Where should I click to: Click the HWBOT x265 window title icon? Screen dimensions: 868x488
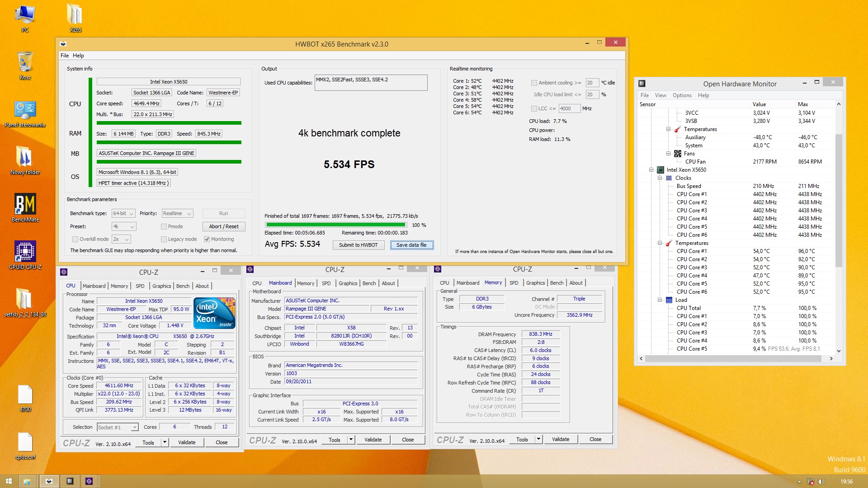coord(63,44)
